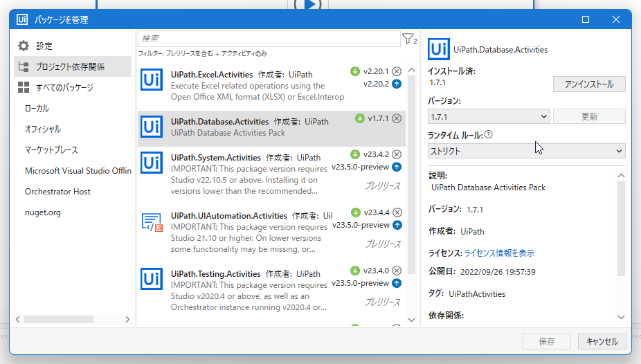Click installed green icon for Database v1.7.1

(360, 118)
